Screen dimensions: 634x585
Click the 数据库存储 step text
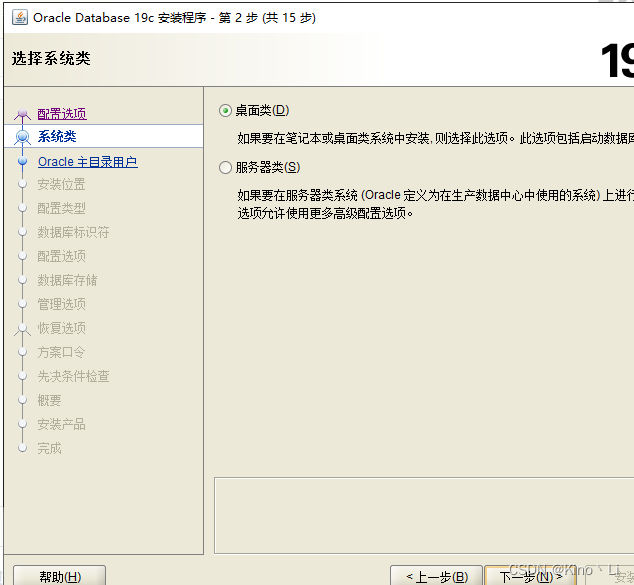[67, 280]
